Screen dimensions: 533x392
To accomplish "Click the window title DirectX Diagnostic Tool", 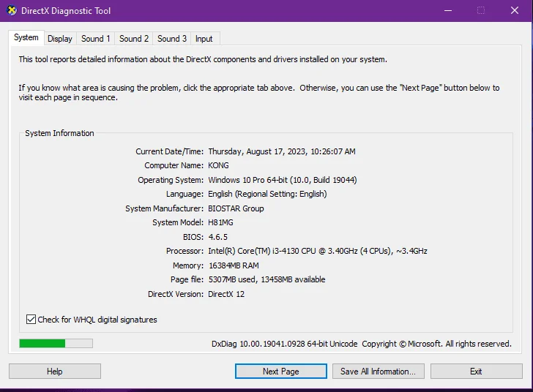I will [66, 11].
